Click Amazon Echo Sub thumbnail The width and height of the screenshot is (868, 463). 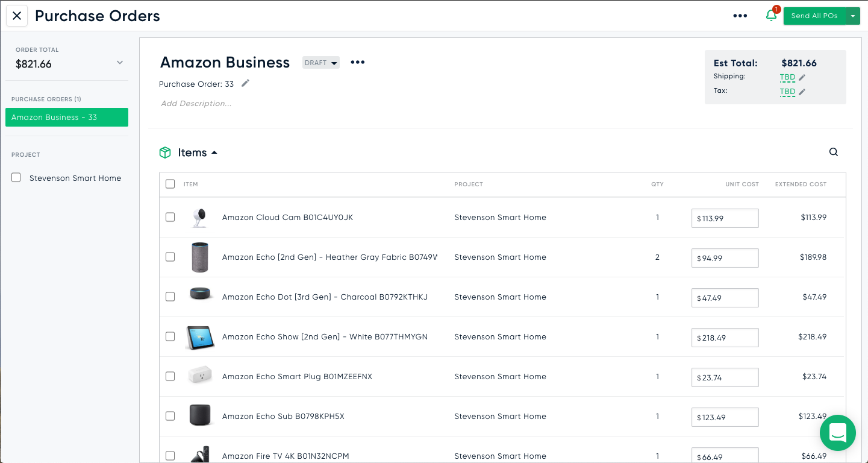pos(200,415)
